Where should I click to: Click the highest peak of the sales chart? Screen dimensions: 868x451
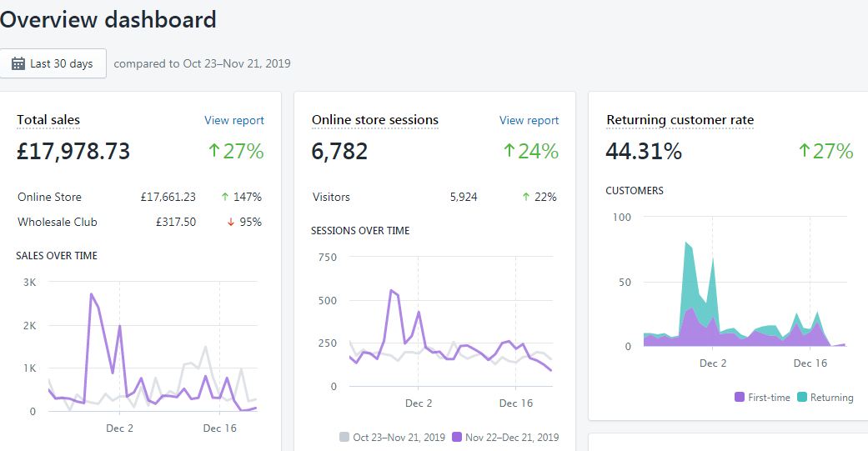click(92, 293)
